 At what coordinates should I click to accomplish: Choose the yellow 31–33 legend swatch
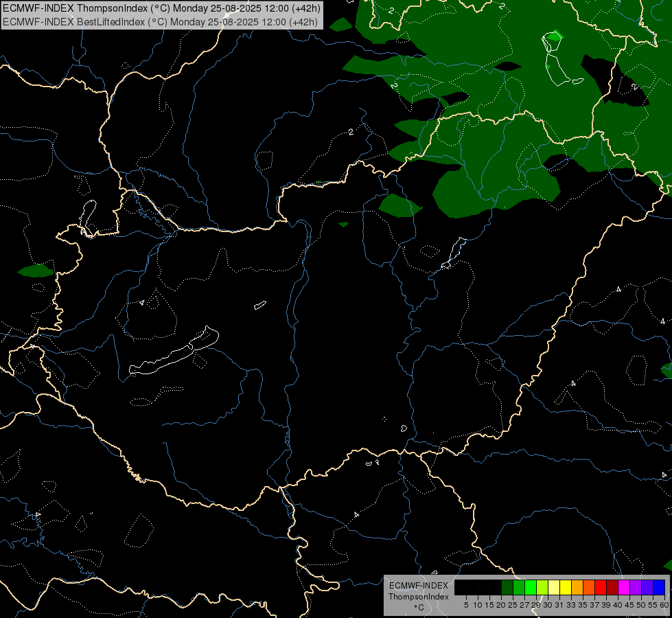pos(566,587)
